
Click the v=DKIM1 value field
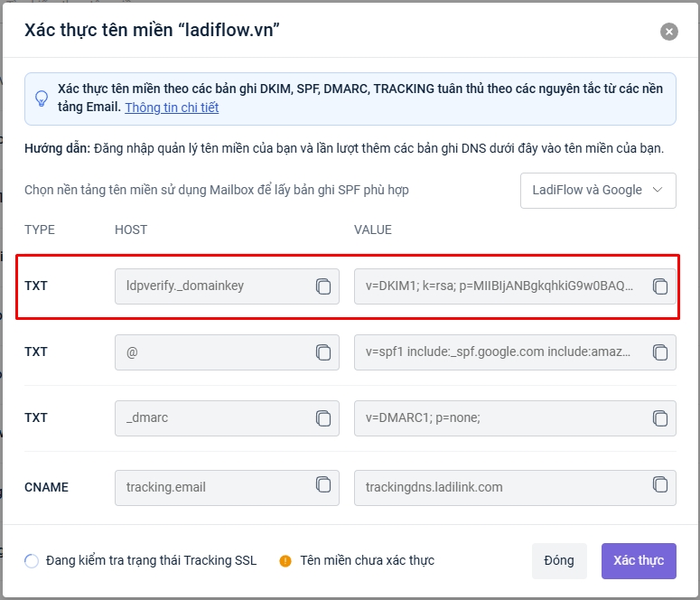[x=499, y=286]
